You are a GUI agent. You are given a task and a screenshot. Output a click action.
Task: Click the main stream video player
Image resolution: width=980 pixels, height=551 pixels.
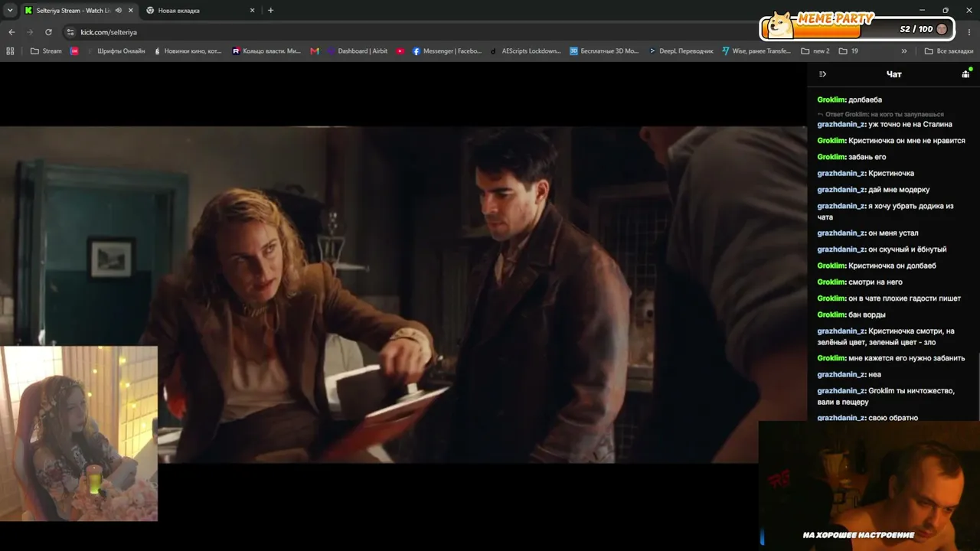pyautogui.click(x=403, y=295)
